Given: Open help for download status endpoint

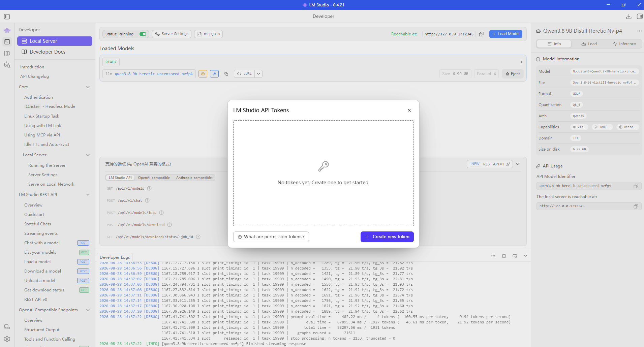Looking at the screenshot, I should tap(198, 237).
